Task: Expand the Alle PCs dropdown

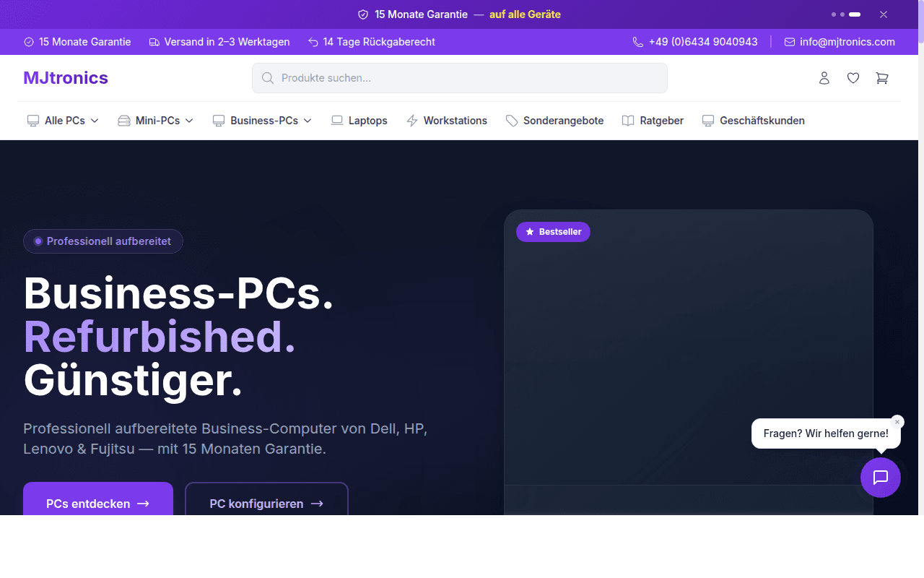Action: coord(62,120)
